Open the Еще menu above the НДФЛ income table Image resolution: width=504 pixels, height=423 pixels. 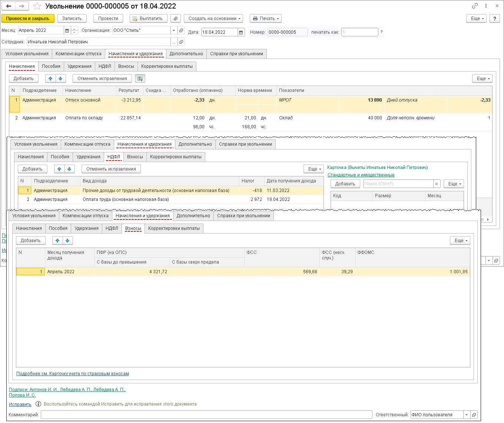314,169
